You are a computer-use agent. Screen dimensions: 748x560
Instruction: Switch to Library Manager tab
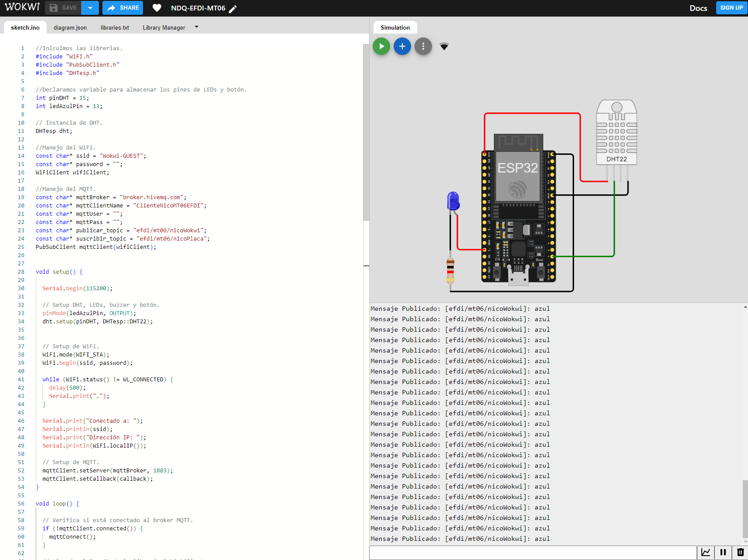164,27
